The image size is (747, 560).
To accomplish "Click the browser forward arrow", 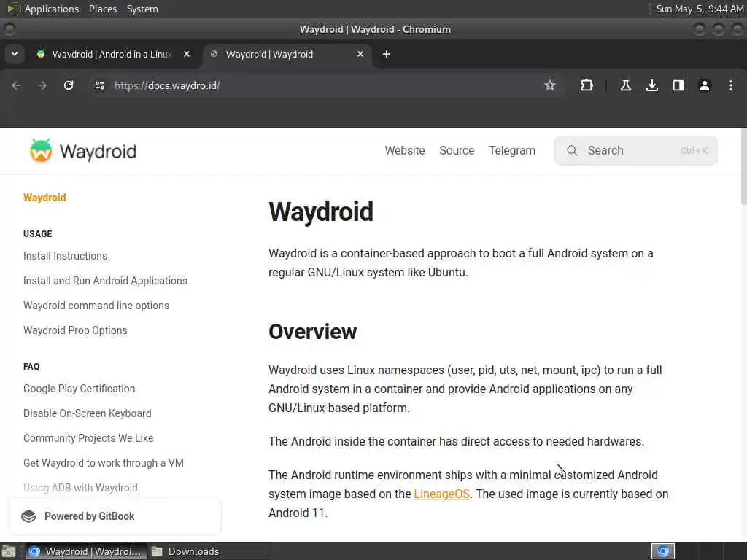I will pos(42,86).
